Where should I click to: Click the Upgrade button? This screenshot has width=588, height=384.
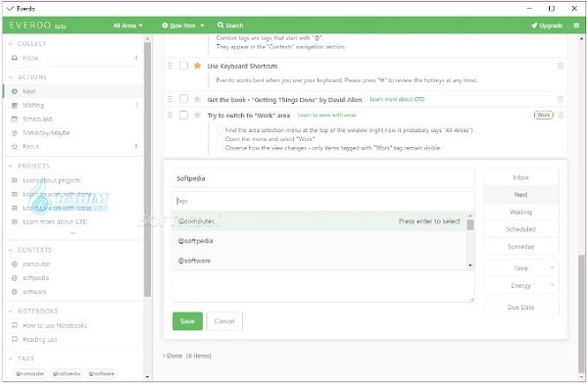547,25
